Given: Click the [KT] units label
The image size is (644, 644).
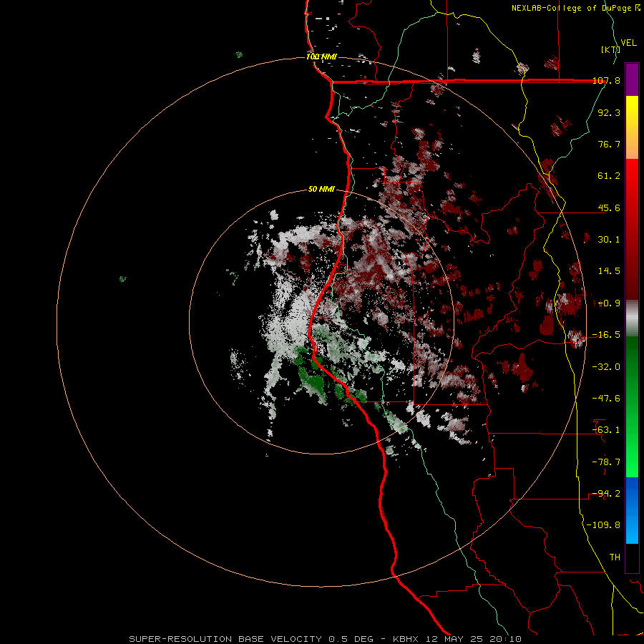Looking at the screenshot, I should click(x=610, y=49).
